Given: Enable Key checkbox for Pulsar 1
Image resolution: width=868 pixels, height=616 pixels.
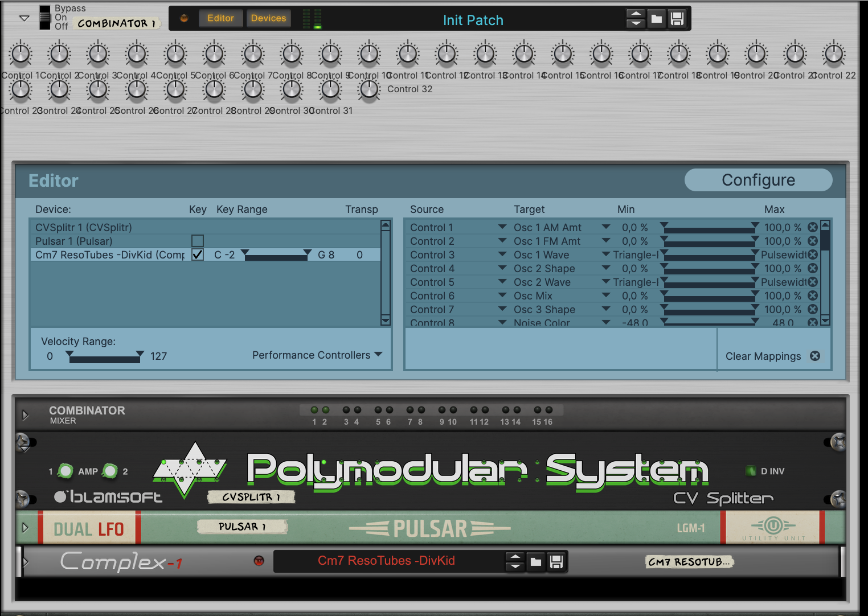Looking at the screenshot, I should pyautogui.click(x=198, y=241).
